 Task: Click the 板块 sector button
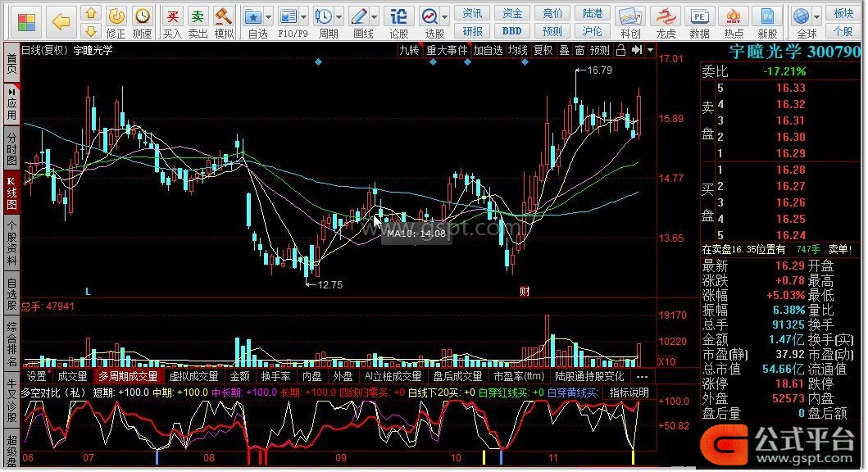843,13
